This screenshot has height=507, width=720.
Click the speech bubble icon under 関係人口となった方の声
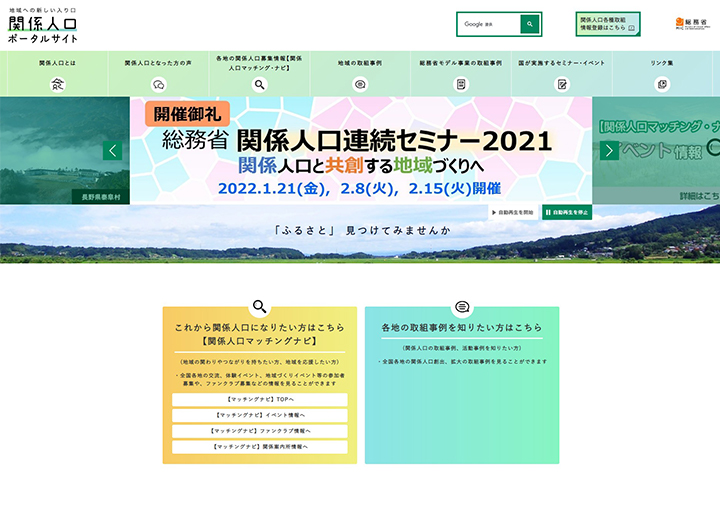[x=158, y=84]
